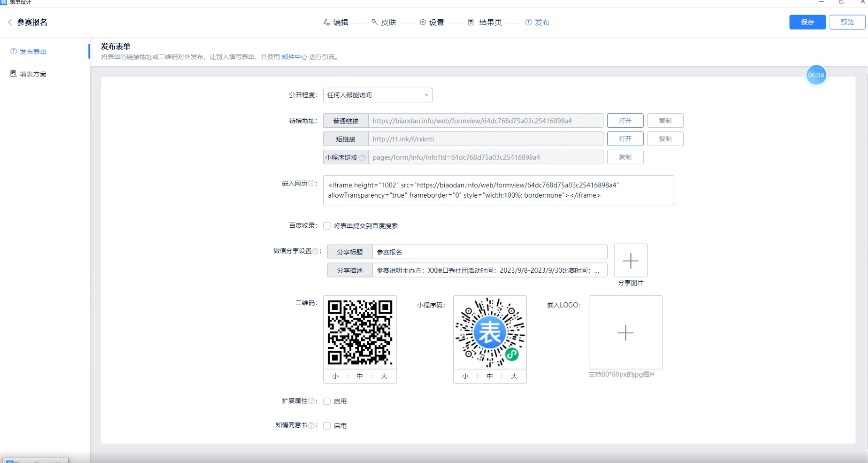Click the help icon next to 小程序链接
This screenshot has height=463, width=868.
click(x=363, y=157)
